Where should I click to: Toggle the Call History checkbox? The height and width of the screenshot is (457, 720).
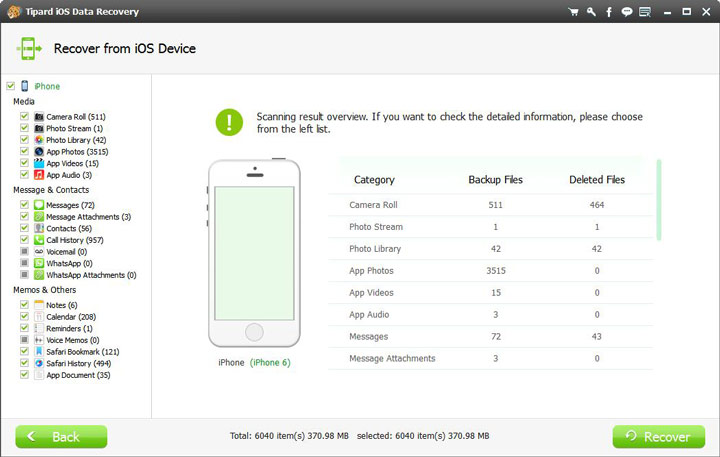pos(24,239)
